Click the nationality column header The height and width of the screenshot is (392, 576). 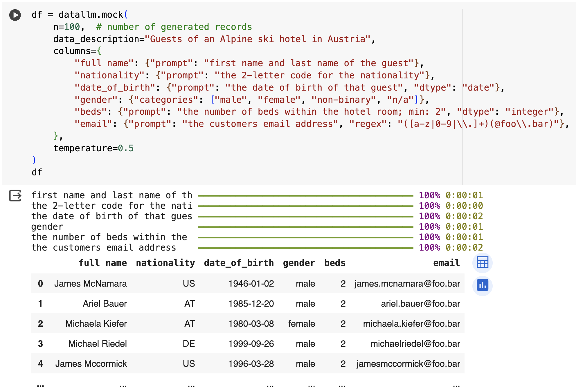[165, 263]
